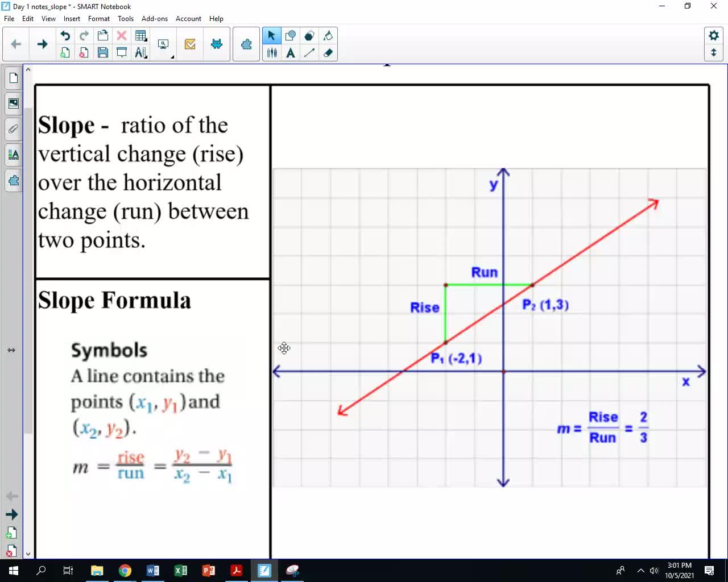Insert a table
The image size is (728, 582).
point(140,35)
